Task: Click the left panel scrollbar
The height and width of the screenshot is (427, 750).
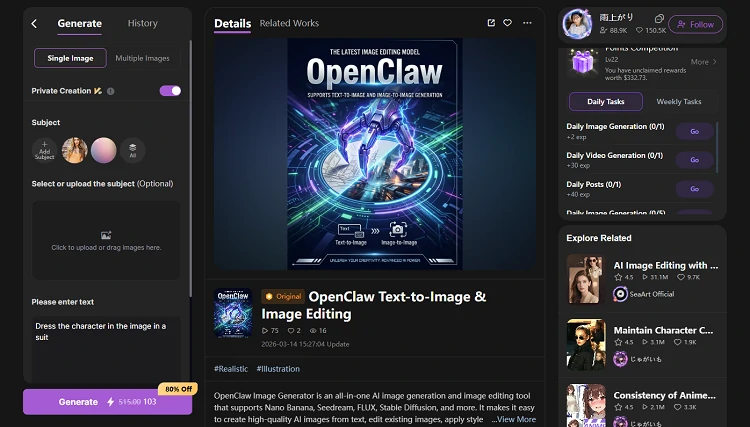Action: pos(190,167)
